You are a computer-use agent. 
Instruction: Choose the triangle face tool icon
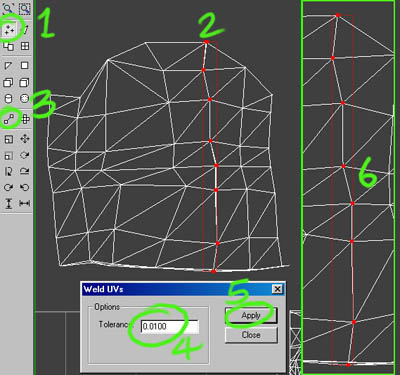pyautogui.click(x=8, y=65)
